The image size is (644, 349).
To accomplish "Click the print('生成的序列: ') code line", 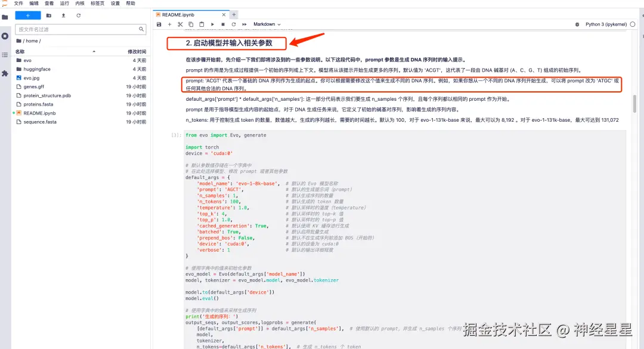I will click(212, 317).
